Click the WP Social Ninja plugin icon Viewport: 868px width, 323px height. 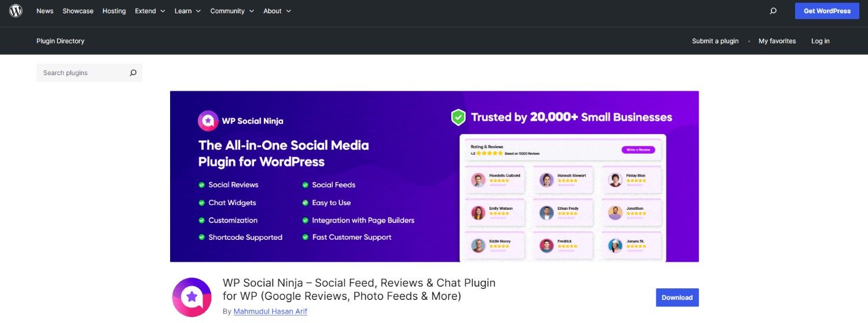(192, 297)
